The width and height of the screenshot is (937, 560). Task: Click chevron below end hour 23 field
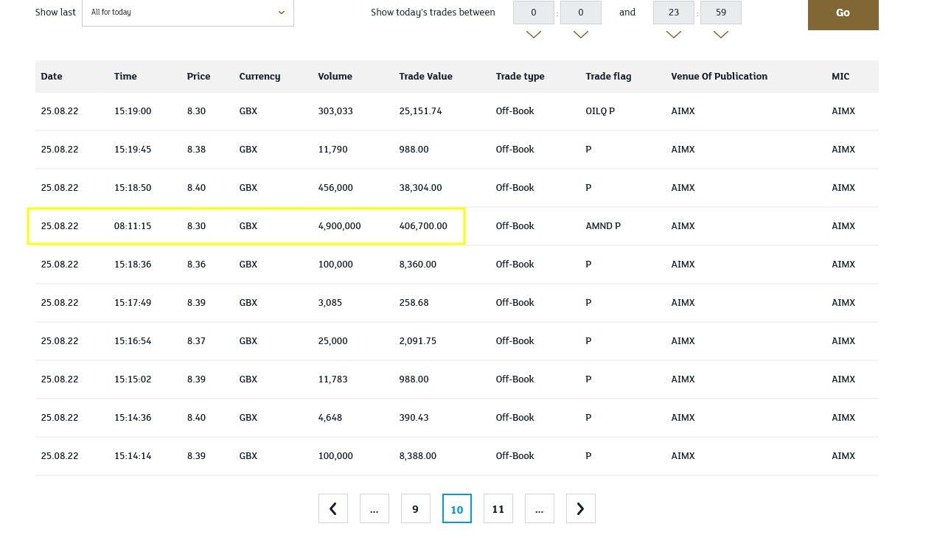[x=673, y=35]
